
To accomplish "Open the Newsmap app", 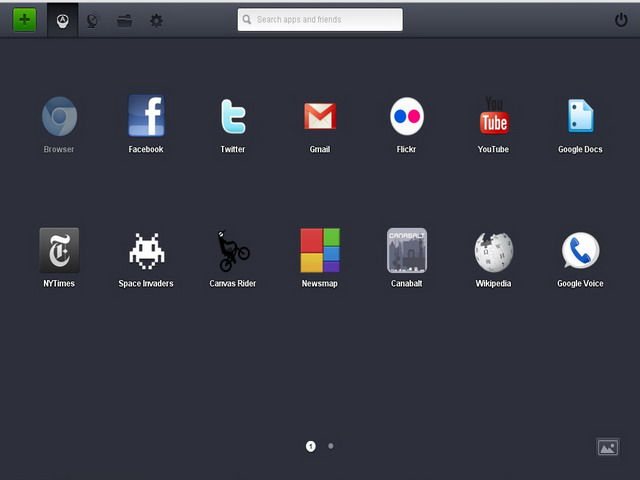I will (320, 250).
